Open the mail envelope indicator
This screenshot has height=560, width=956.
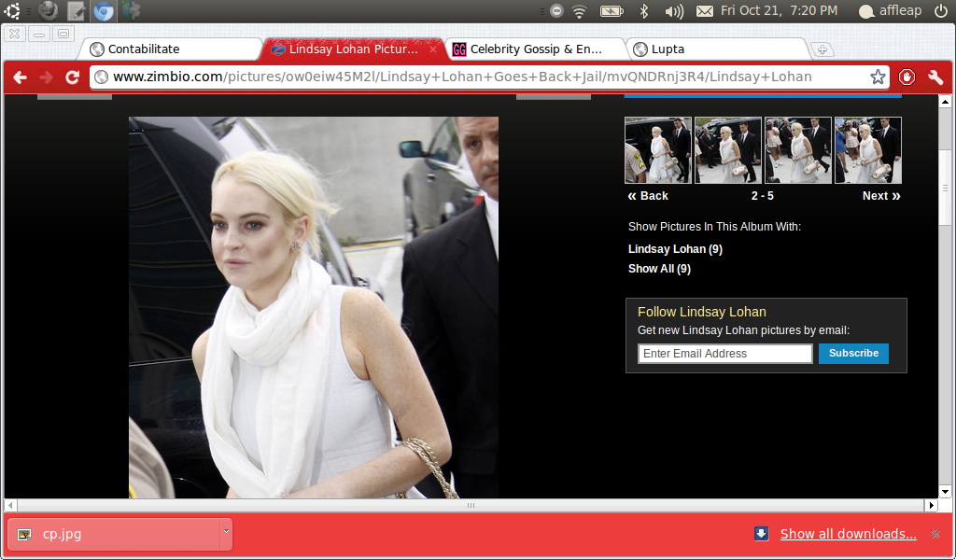pos(705,11)
